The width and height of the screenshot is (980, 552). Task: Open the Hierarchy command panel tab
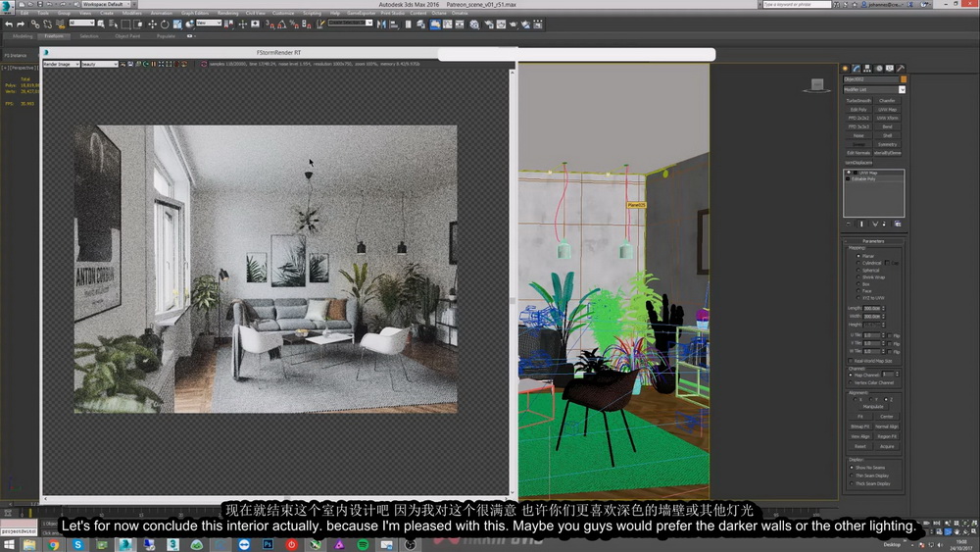click(x=867, y=68)
